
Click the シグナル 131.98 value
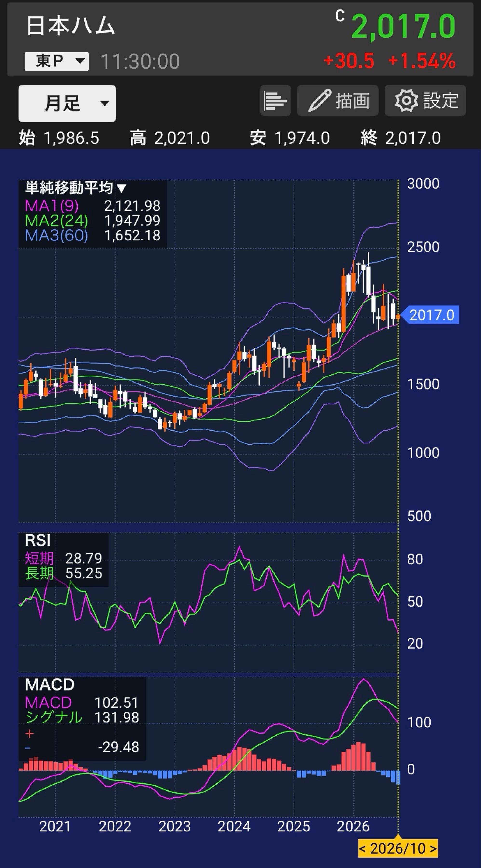click(x=82, y=717)
